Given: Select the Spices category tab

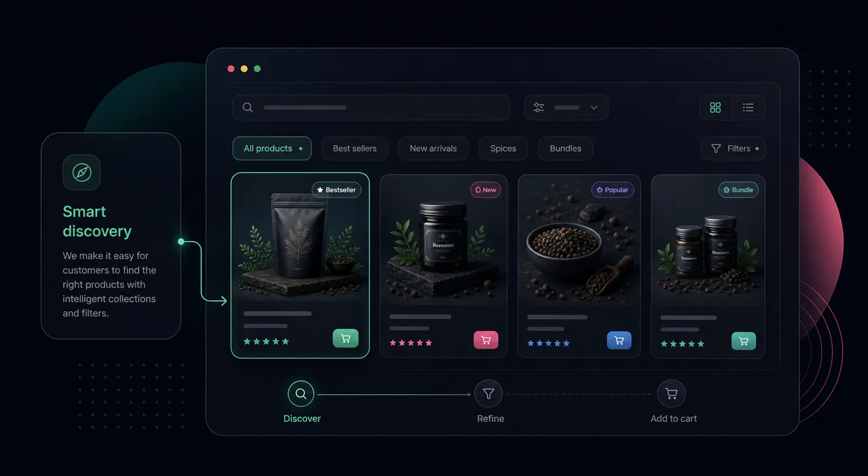Looking at the screenshot, I should 503,149.
